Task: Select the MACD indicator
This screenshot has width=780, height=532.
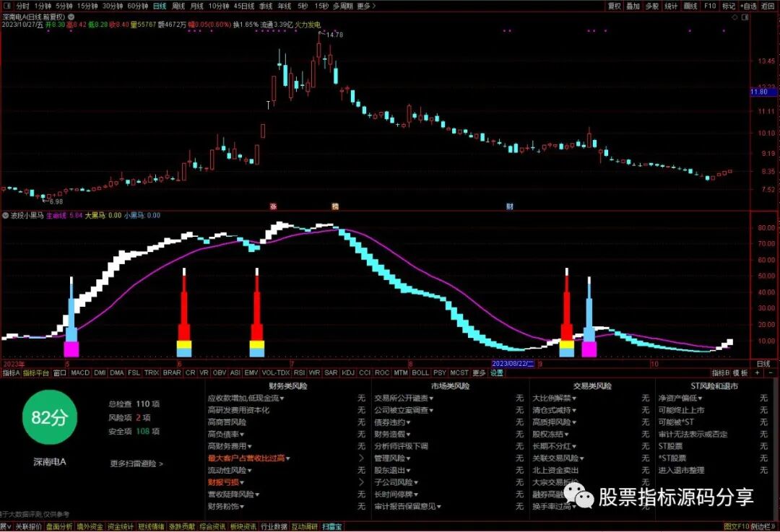Action: pos(80,372)
